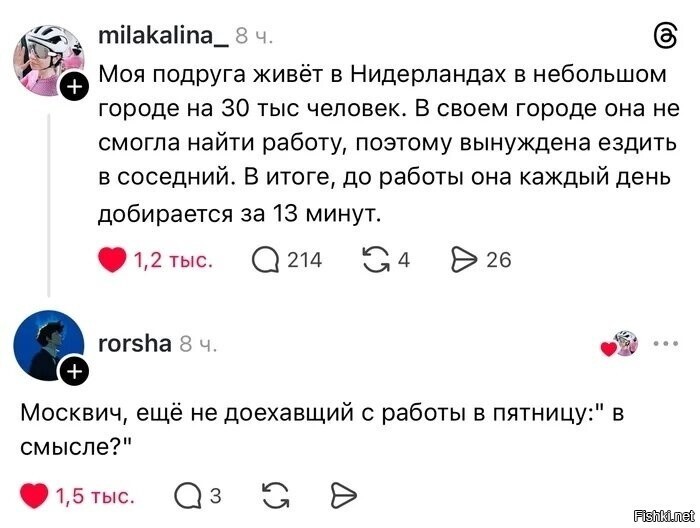Open replies to rorsha comment
Screen dimensions: 700x528
[x=188, y=495]
